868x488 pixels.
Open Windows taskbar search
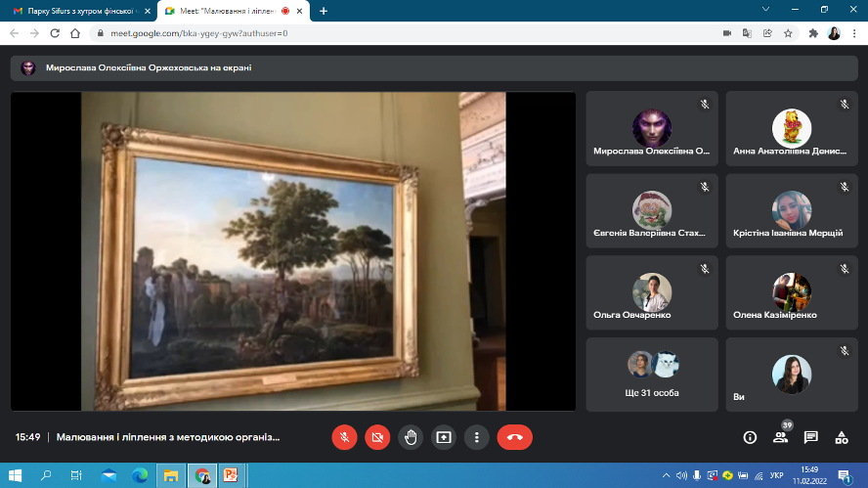point(47,475)
